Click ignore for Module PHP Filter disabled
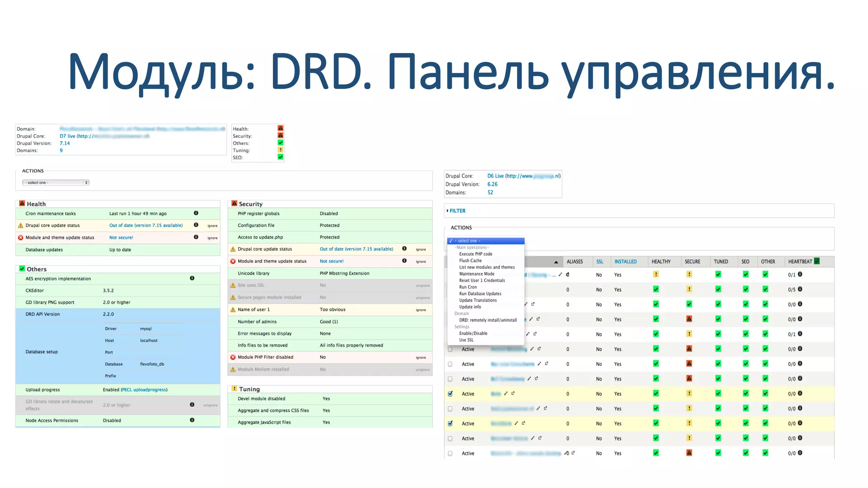868x488 pixels. tap(420, 358)
